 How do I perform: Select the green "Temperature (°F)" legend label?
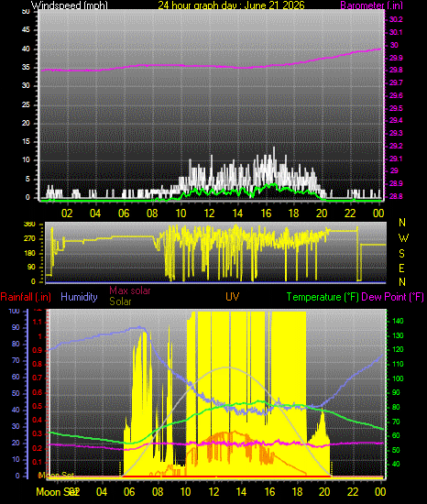(323, 297)
